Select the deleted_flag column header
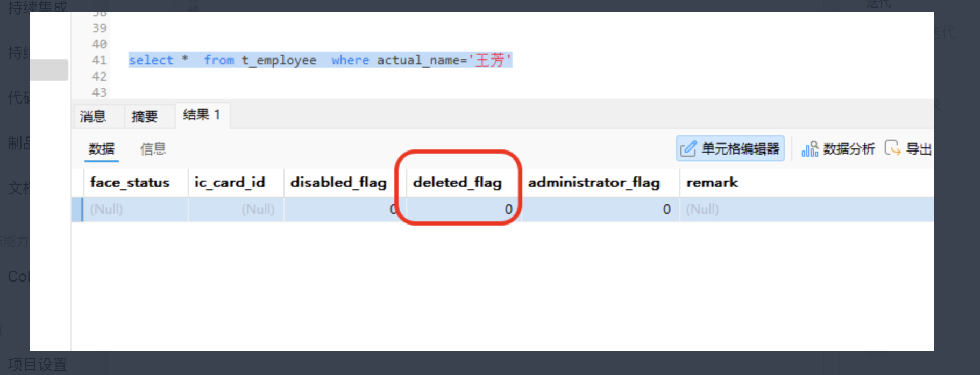The height and width of the screenshot is (375, 980). tap(457, 183)
